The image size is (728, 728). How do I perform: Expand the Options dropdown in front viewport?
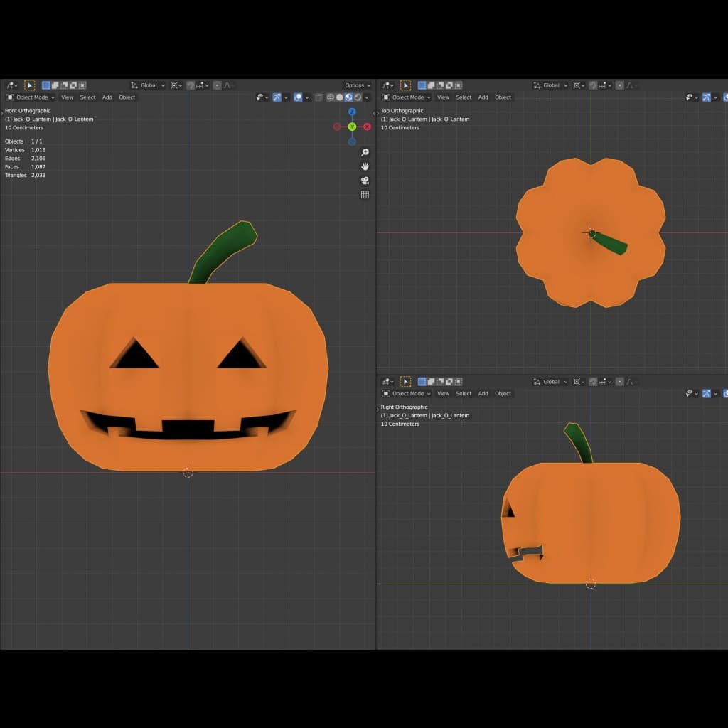pos(356,85)
